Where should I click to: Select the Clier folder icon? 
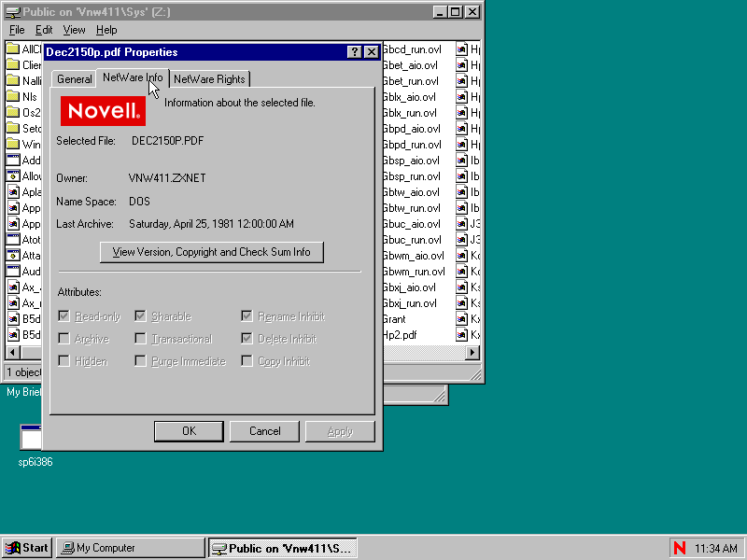pyautogui.click(x=13, y=65)
